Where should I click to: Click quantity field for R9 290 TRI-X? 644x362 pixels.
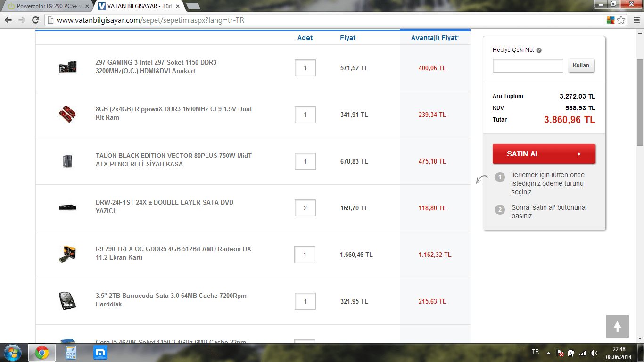point(305,255)
